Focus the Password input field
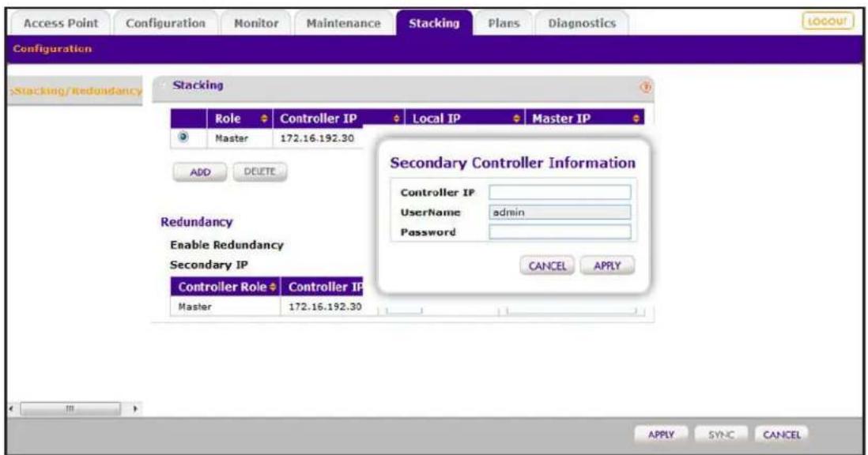Image resolution: width=868 pixels, height=455 pixels. (560, 232)
